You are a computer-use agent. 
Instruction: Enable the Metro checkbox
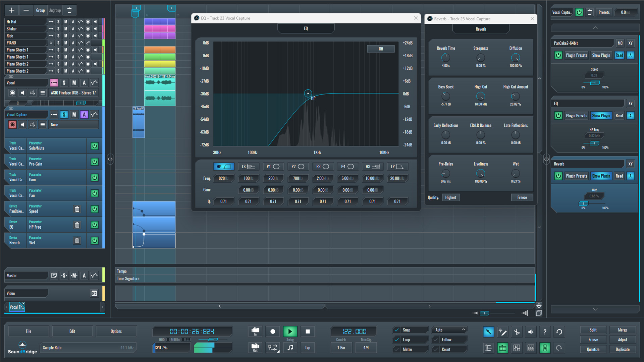coord(397,349)
